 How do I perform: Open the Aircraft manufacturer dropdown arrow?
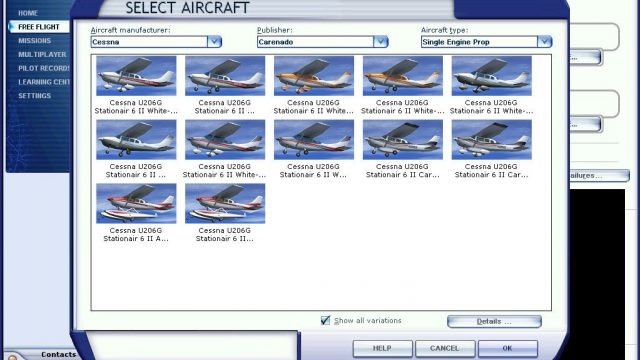pyautogui.click(x=214, y=42)
